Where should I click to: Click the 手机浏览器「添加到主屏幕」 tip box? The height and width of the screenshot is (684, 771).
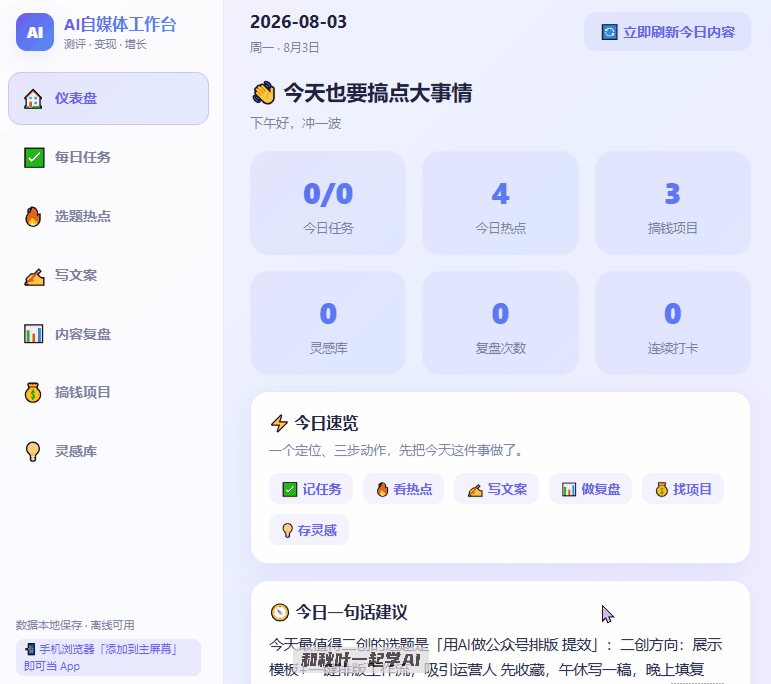click(x=108, y=657)
